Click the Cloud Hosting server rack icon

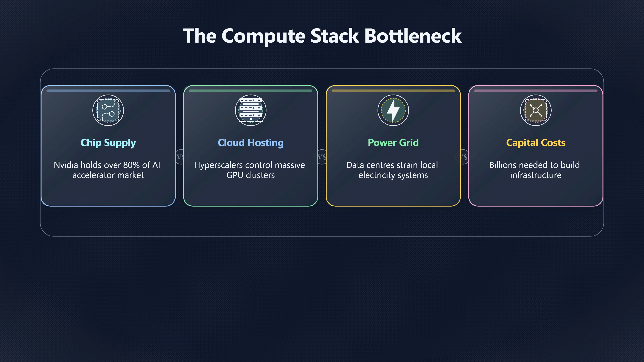point(251,110)
